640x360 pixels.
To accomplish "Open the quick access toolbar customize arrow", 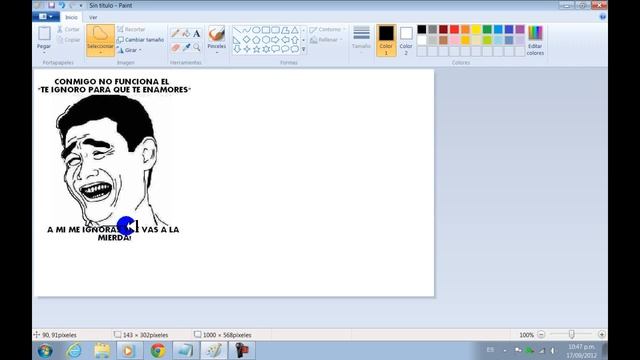I will coord(81,6).
